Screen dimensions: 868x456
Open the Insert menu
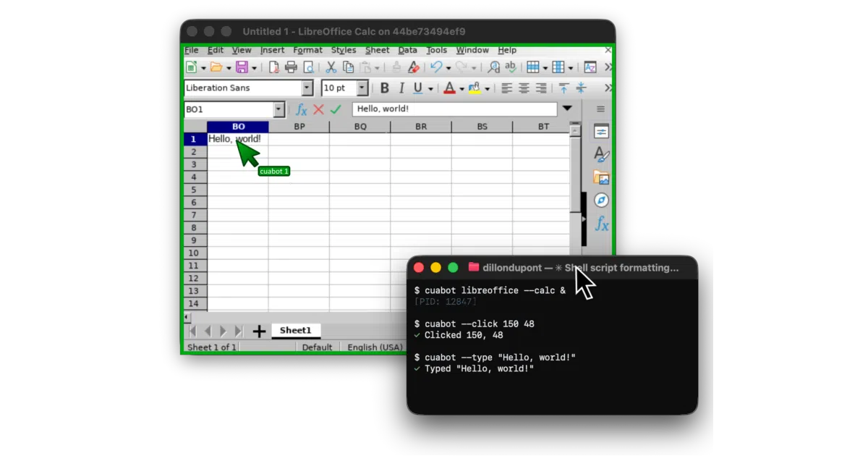coord(273,50)
